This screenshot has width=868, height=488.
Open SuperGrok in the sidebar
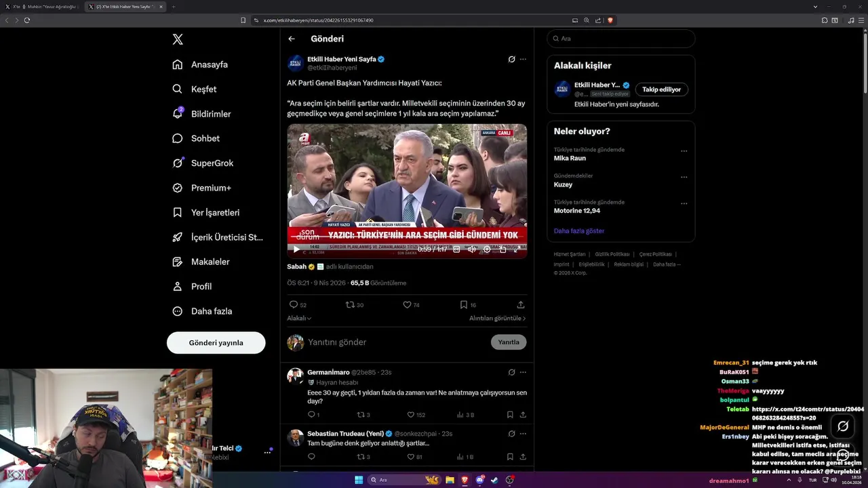[203, 163]
